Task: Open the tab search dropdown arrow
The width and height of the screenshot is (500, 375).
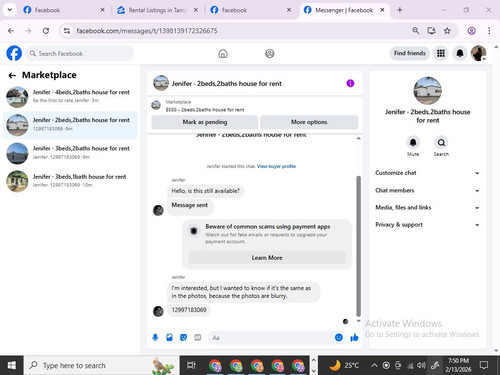Action: pos(10,10)
